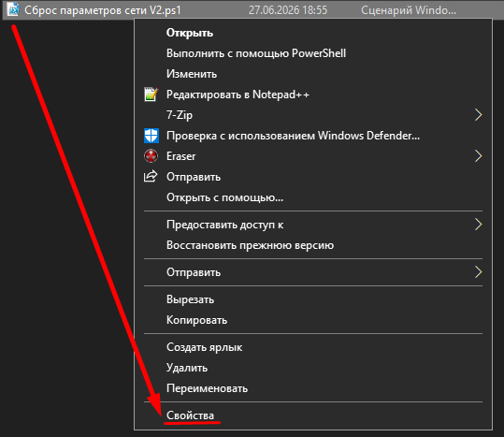Expand the lower Отправить submenu chevron
The height and width of the screenshot is (437, 504).
tap(479, 272)
